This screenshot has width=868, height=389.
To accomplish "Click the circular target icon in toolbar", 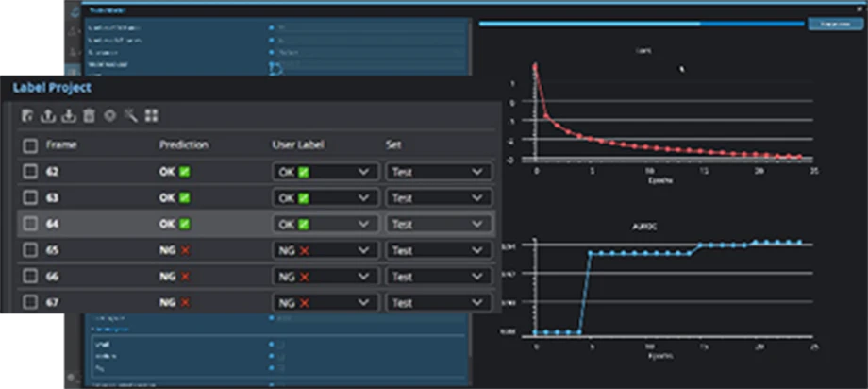I will coord(109,115).
